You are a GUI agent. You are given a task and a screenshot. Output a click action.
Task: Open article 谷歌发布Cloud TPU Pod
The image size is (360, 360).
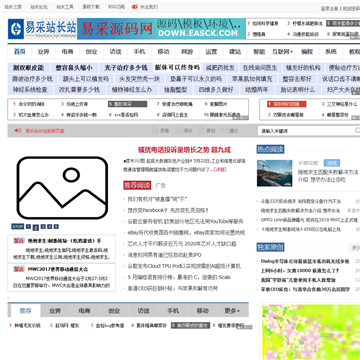184,266
